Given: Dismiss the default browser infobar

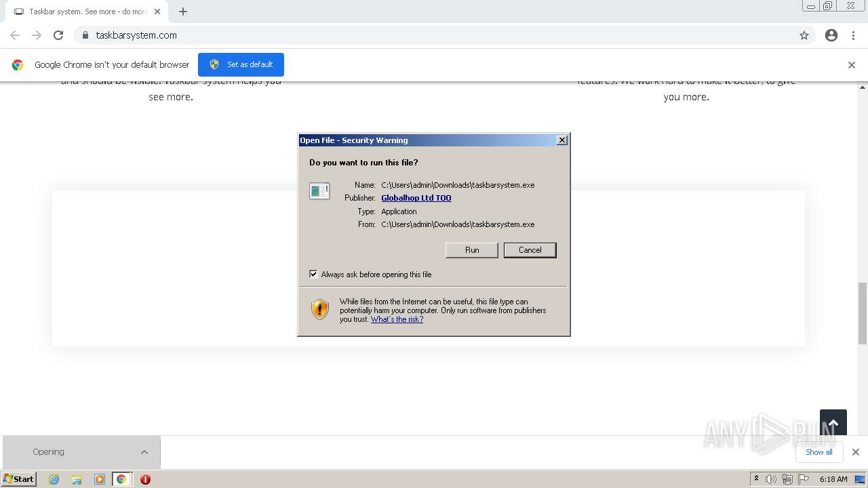Looking at the screenshot, I should click(x=852, y=65).
